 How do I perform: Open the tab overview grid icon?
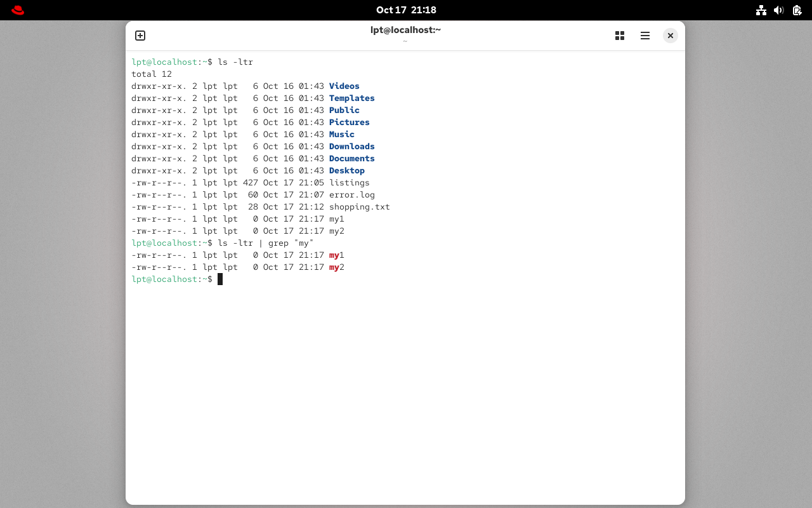tap(620, 36)
